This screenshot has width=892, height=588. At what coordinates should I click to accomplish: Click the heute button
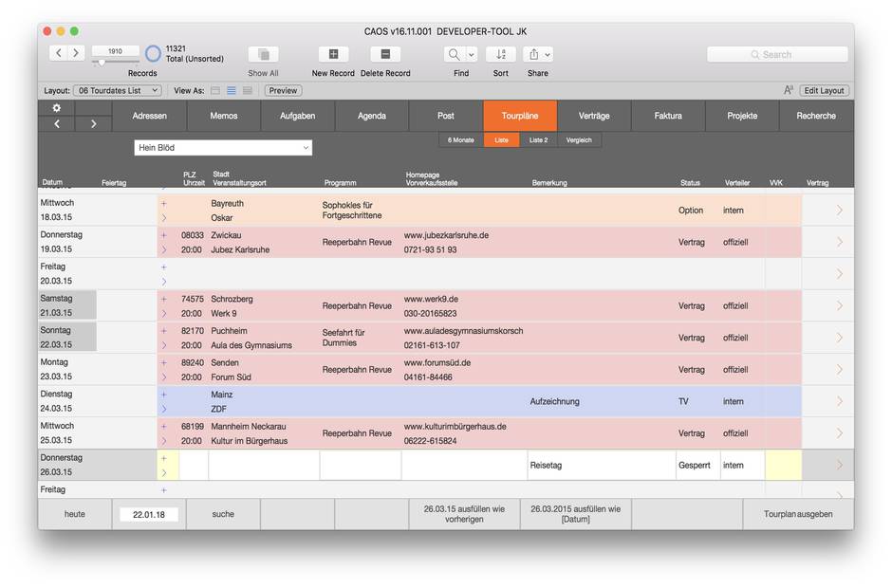[75, 514]
